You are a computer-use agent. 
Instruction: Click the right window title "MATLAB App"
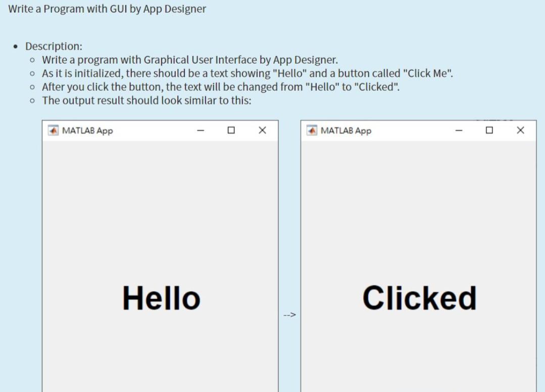point(346,131)
